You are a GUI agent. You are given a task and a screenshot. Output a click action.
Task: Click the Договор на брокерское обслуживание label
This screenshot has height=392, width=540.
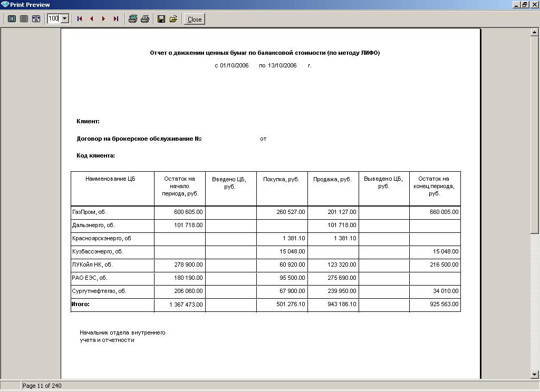pos(139,139)
